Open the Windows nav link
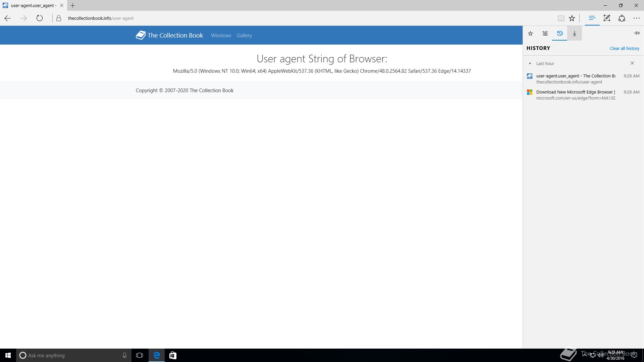Viewport: 644px width, 362px height. [221, 35]
